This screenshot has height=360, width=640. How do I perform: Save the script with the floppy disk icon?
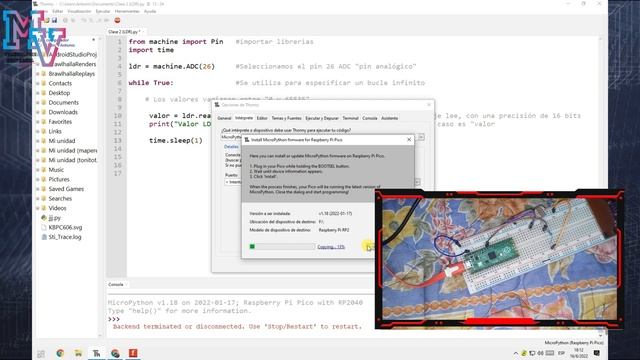coord(54,20)
